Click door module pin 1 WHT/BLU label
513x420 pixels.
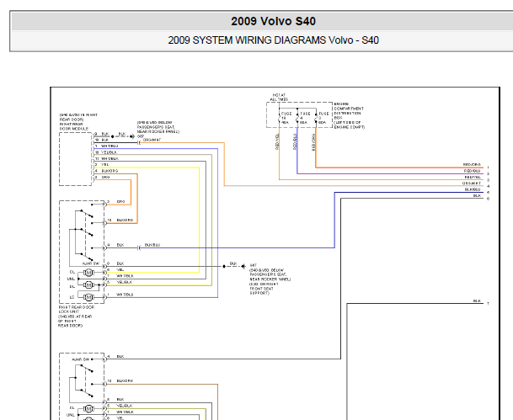(x=110, y=146)
